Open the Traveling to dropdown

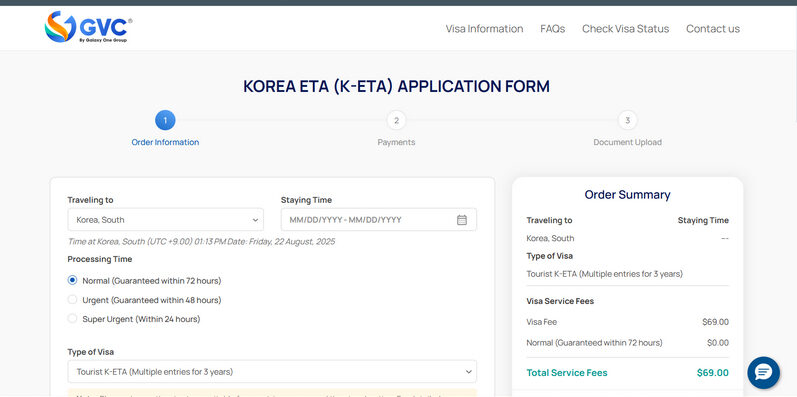point(166,220)
